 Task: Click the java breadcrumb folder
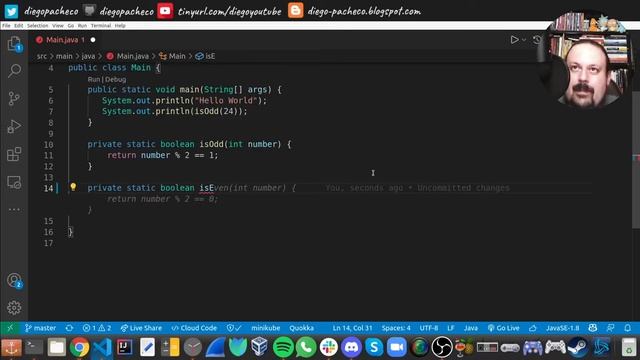[x=88, y=56]
